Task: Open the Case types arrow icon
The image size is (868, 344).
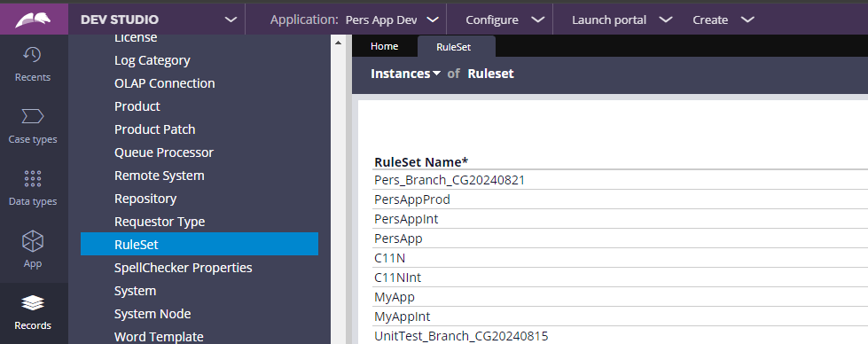Action: (x=32, y=116)
